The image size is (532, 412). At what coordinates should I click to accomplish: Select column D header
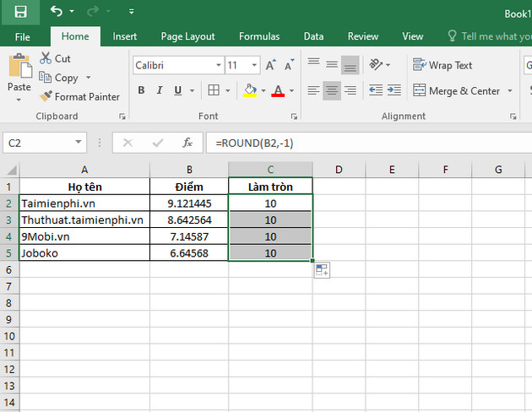339,169
